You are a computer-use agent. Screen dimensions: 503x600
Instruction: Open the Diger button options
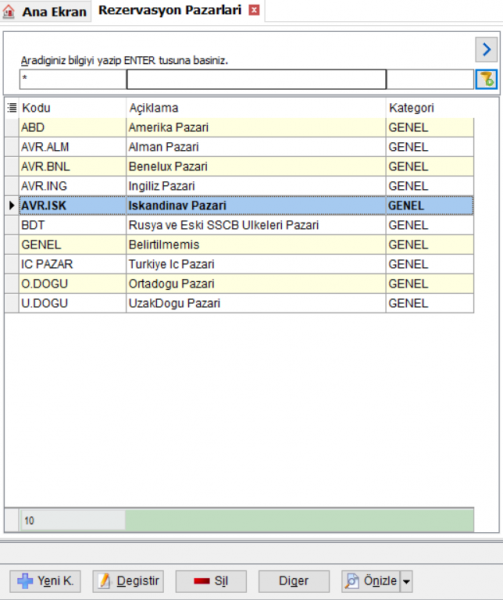pyautogui.click(x=294, y=581)
